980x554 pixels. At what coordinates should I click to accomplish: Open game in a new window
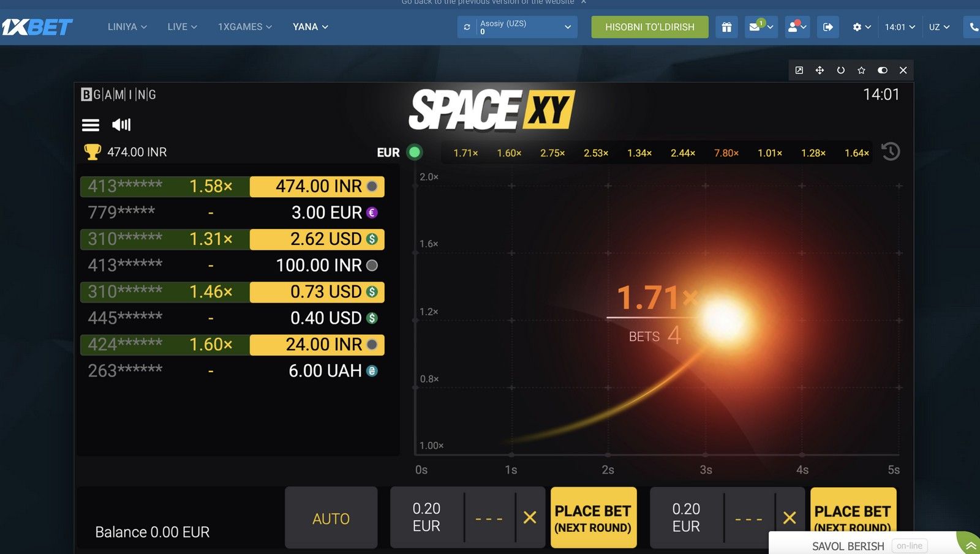(x=799, y=70)
